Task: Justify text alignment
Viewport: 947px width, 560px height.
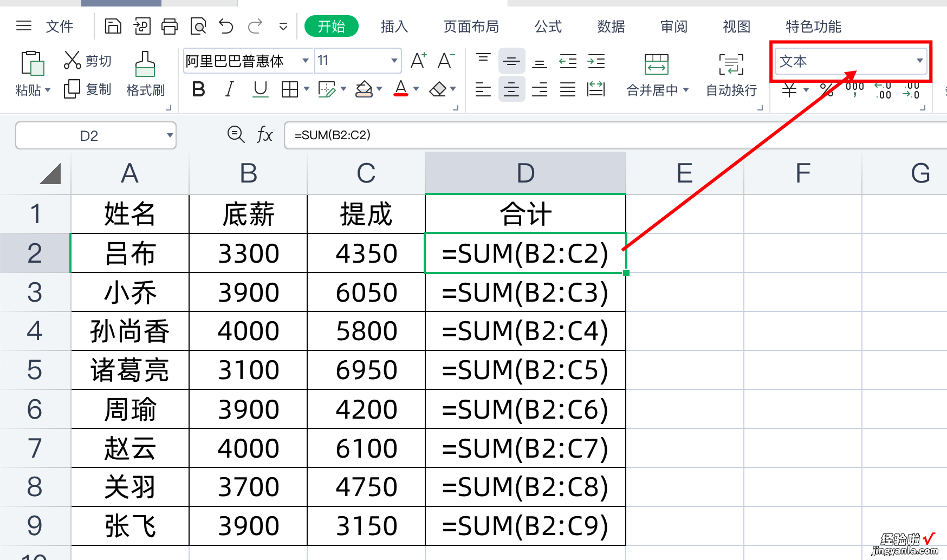Action: (568, 89)
